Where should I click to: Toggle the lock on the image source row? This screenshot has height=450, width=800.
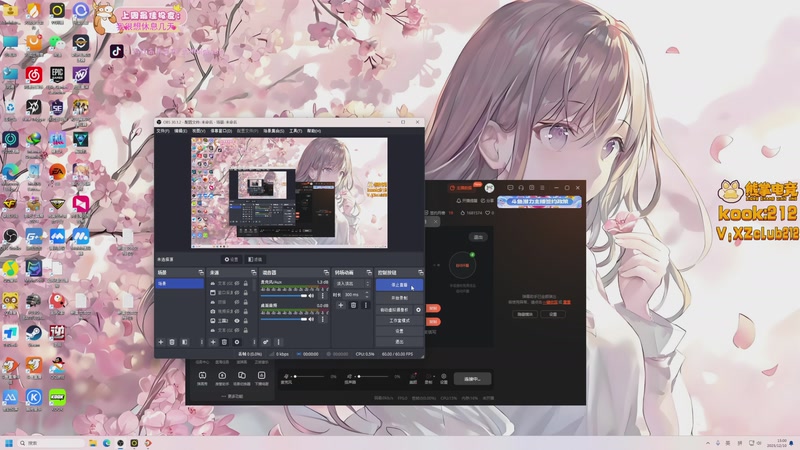(245, 321)
